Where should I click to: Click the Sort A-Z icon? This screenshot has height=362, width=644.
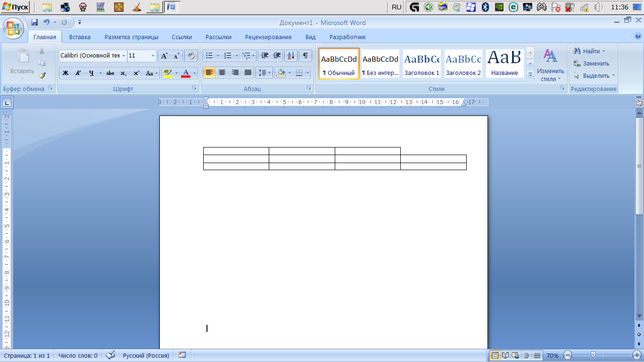point(291,56)
